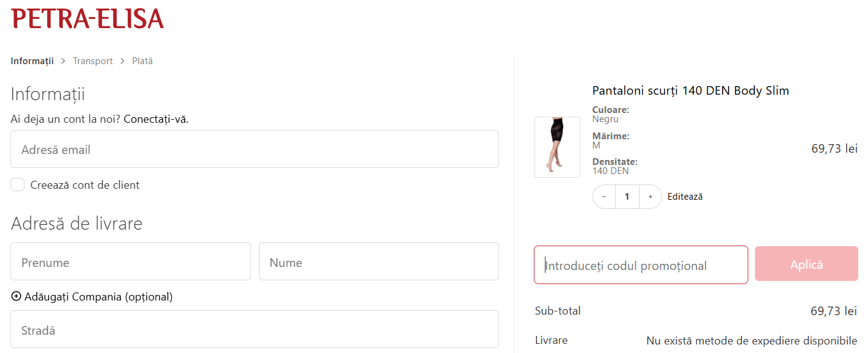This screenshot has width=868, height=353.
Task: Click the quantity number field
Action: (627, 197)
